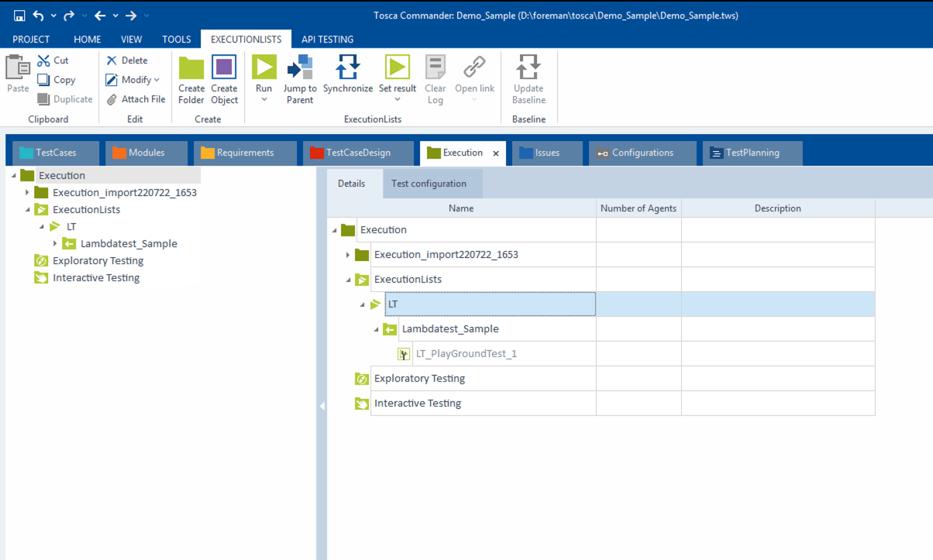Switch to the API TESTING ribbon tab

point(327,40)
